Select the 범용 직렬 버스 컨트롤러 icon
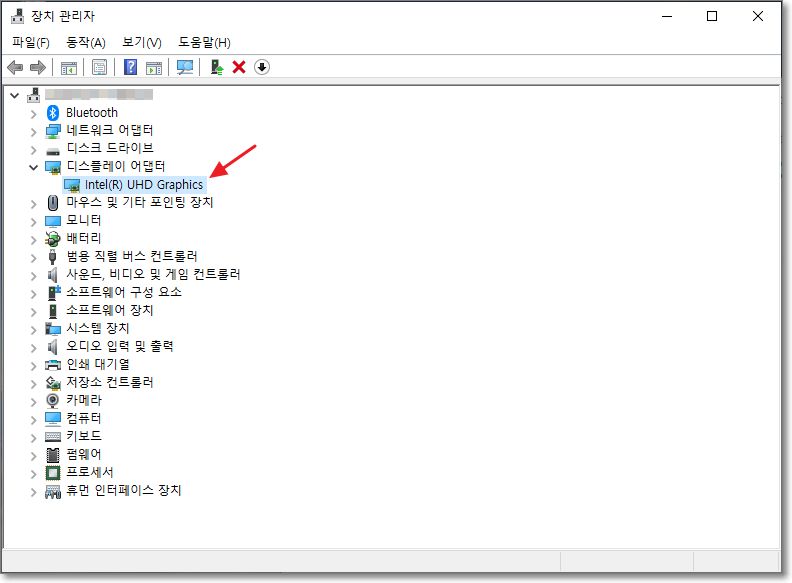 click(53, 257)
